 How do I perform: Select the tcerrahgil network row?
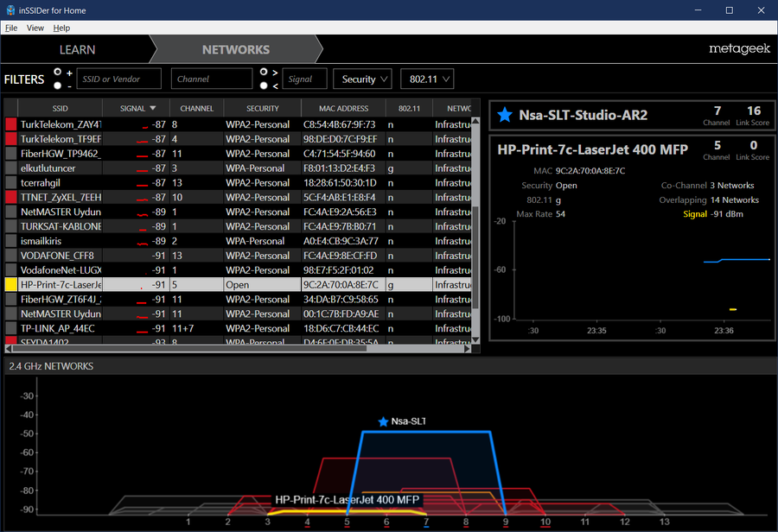pyautogui.click(x=238, y=183)
